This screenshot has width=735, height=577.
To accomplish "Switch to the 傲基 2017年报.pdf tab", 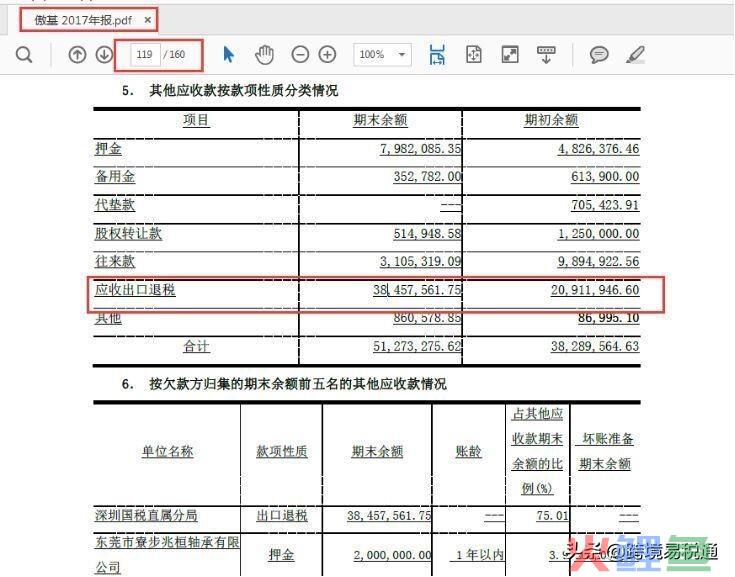I will [x=83, y=20].
